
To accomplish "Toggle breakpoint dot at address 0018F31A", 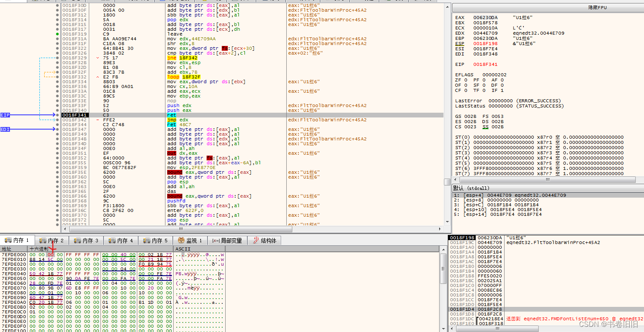I will (58, 39).
